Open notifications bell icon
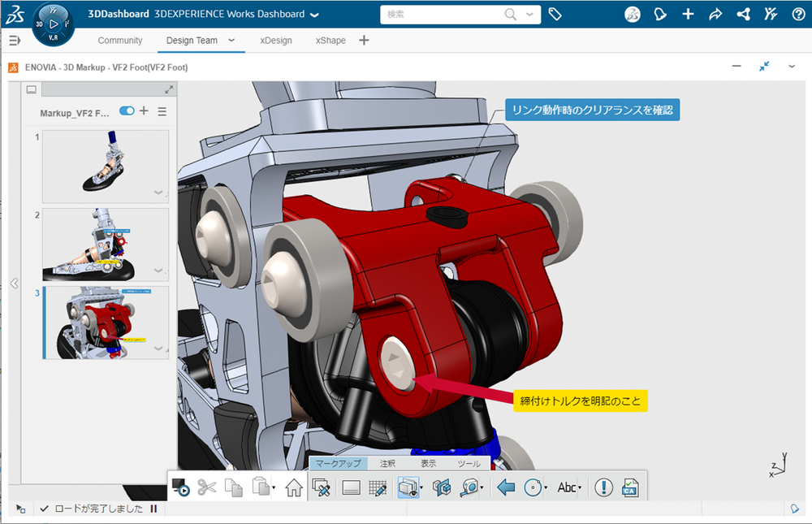Image resolution: width=812 pixels, height=524 pixels. pyautogui.click(x=660, y=14)
